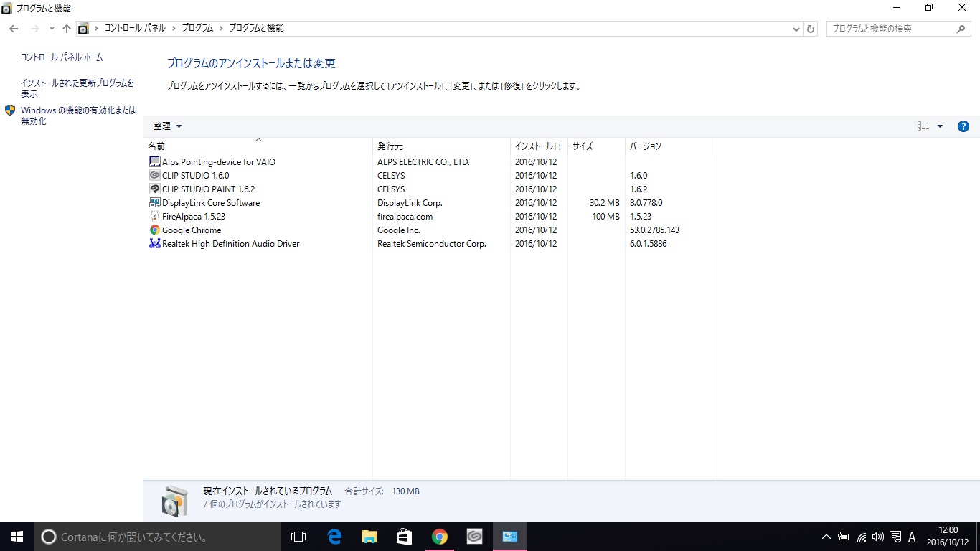Select the Google Chrome program name
Screen dimensions: 980x551
192,230
